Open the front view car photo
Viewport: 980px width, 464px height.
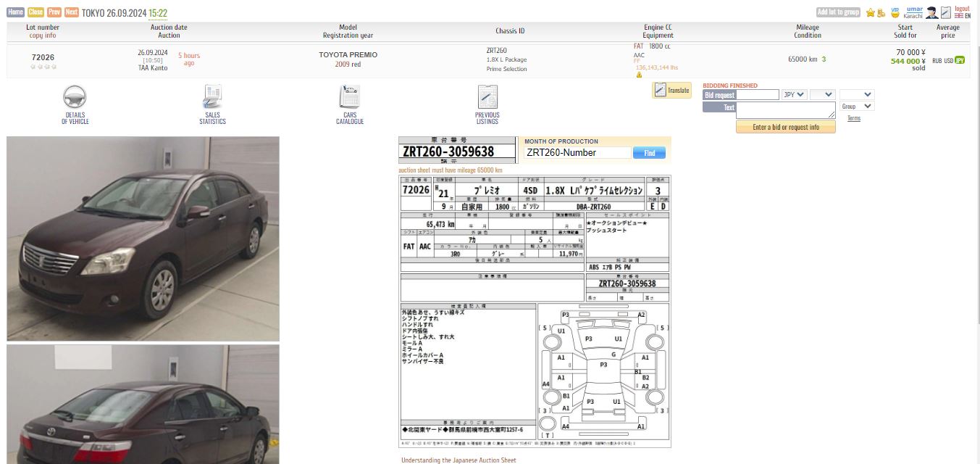[x=143, y=239]
